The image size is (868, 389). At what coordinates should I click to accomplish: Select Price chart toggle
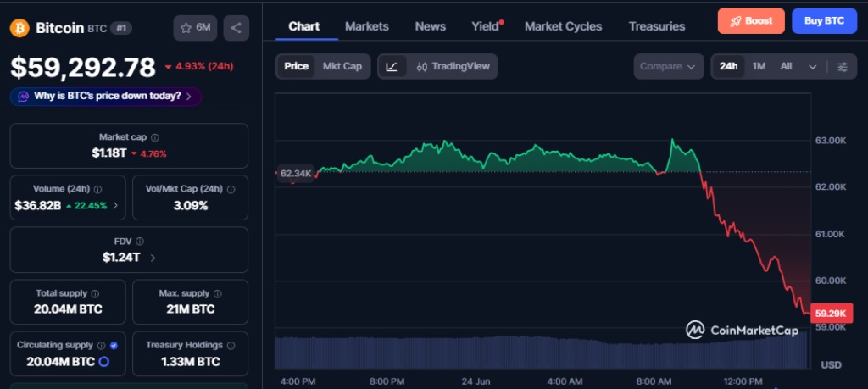[x=296, y=66]
